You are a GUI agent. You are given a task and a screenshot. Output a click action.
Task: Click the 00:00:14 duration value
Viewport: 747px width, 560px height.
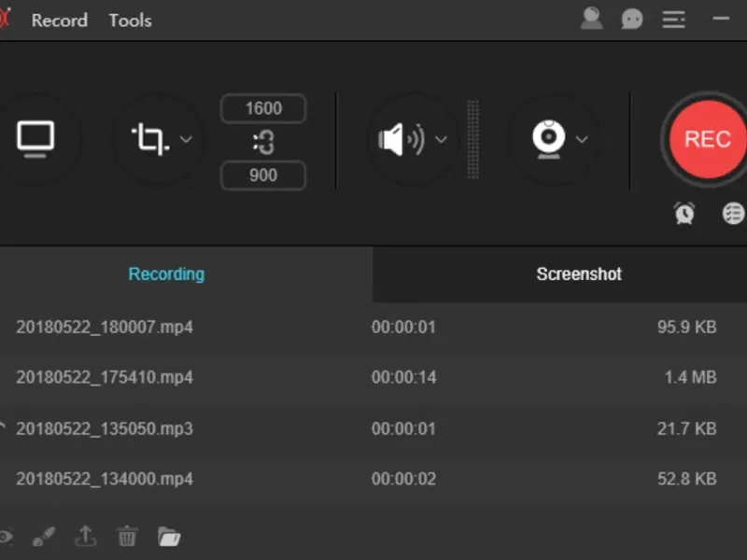[404, 377]
